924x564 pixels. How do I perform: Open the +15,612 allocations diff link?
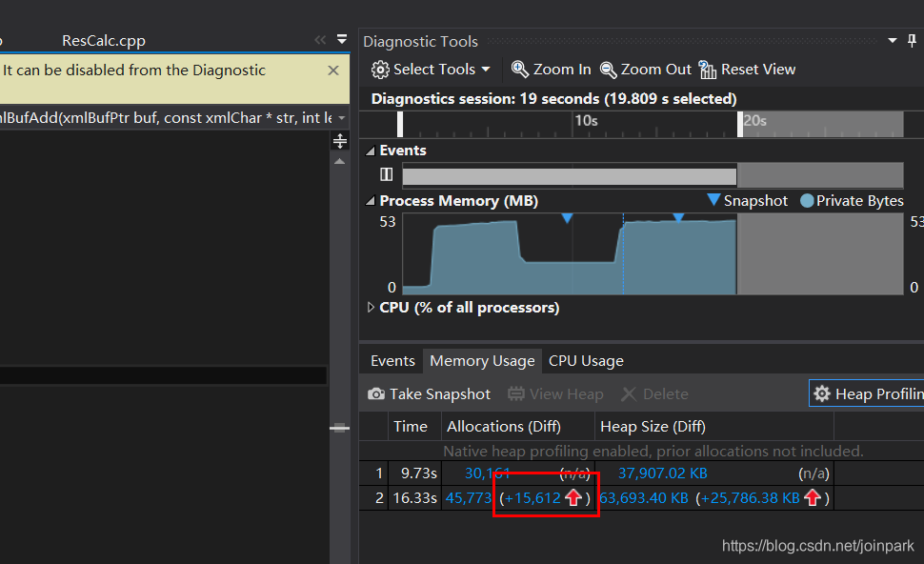(532, 498)
